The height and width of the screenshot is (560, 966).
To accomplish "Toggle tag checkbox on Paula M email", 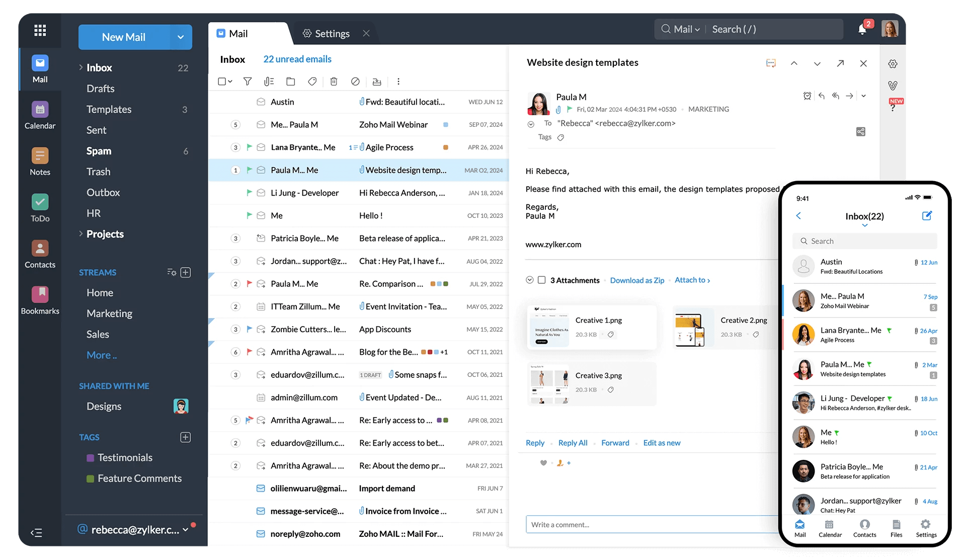I will [x=560, y=137].
